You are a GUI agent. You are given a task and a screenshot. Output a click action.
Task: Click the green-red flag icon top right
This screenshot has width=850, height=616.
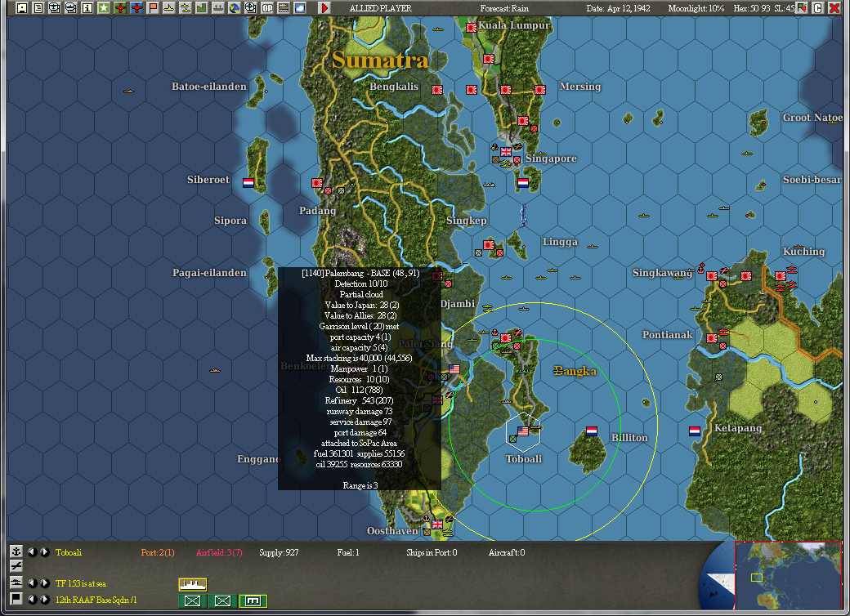click(802, 7)
